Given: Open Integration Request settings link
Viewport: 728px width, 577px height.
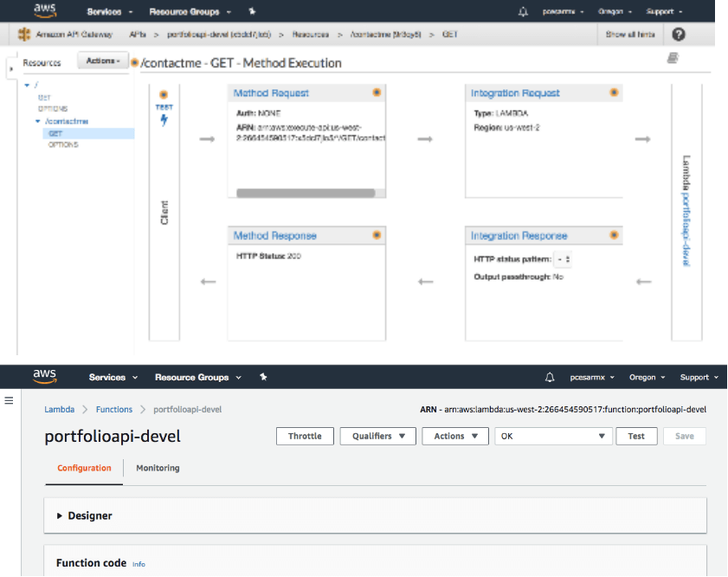Looking at the screenshot, I should click(515, 93).
